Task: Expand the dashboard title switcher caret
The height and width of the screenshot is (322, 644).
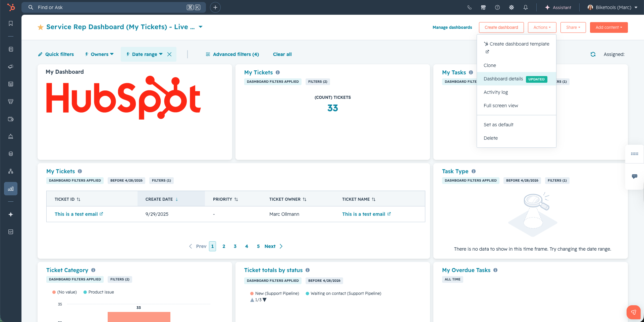Action: [201, 27]
